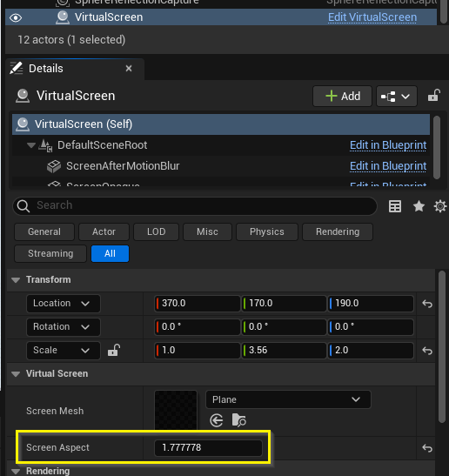
Task: Open the Rotation type dropdown
Action: (x=64, y=327)
